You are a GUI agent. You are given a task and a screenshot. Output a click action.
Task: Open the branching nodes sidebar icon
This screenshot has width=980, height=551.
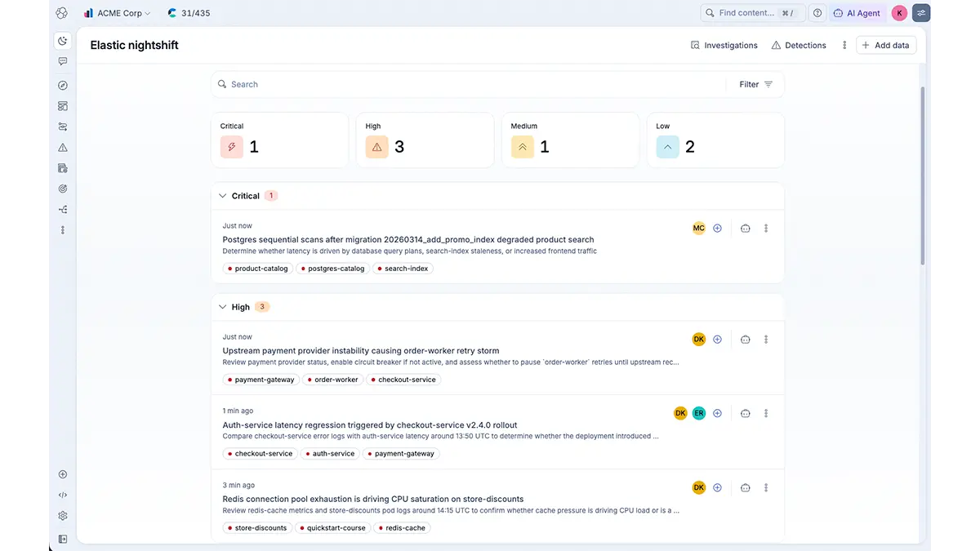point(63,210)
